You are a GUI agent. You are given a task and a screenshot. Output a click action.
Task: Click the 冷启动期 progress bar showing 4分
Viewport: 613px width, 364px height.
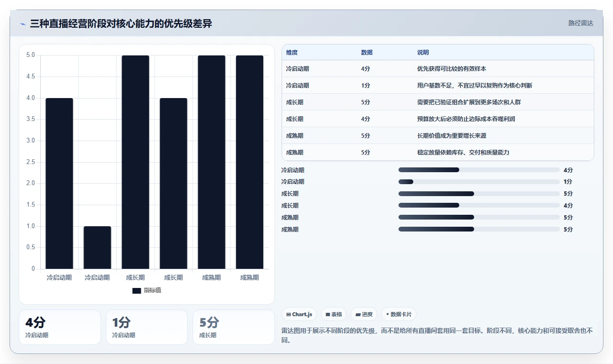(x=479, y=170)
